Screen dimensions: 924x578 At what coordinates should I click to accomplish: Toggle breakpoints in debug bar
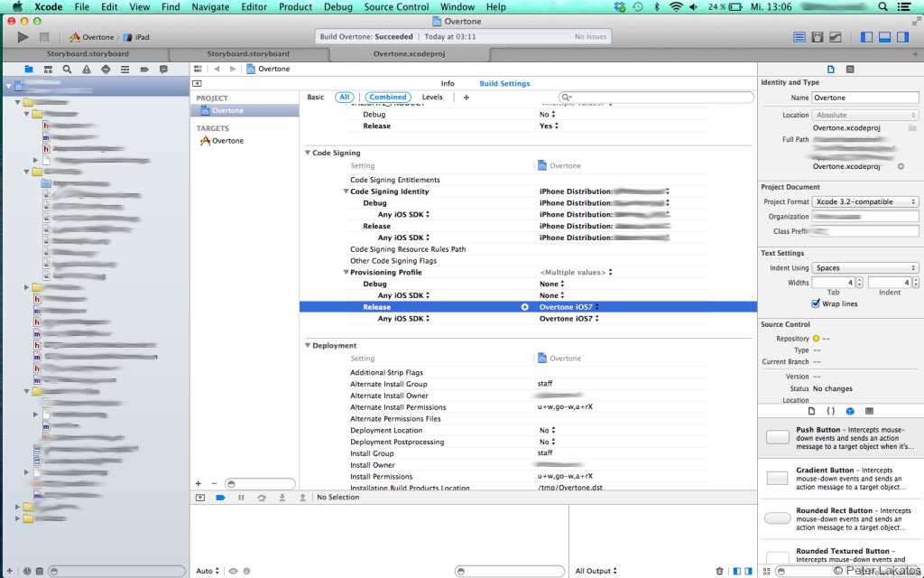[x=220, y=498]
